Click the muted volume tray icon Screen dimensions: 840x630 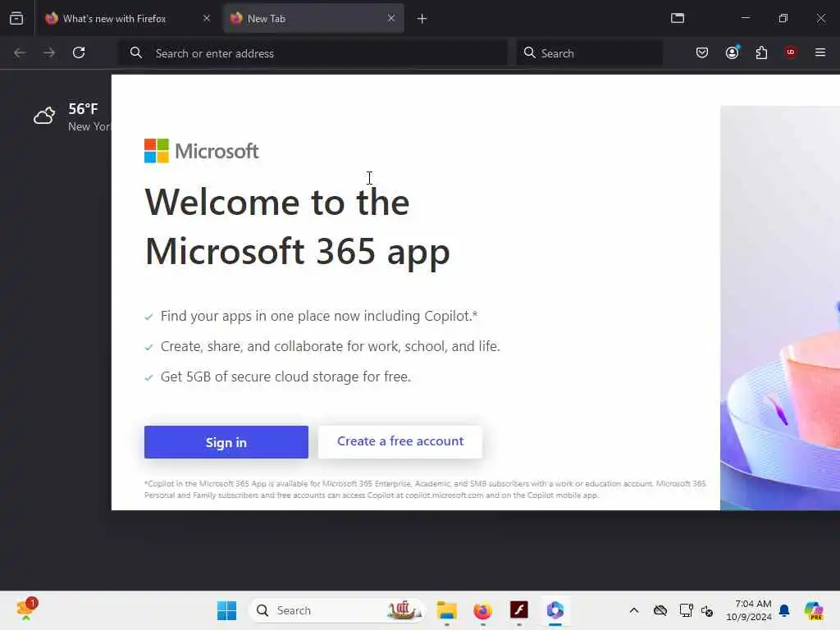click(x=707, y=610)
